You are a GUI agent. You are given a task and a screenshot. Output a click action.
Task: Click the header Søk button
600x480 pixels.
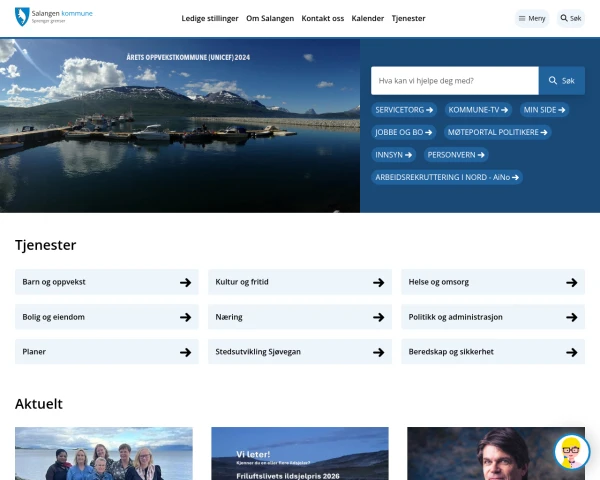(x=571, y=18)
